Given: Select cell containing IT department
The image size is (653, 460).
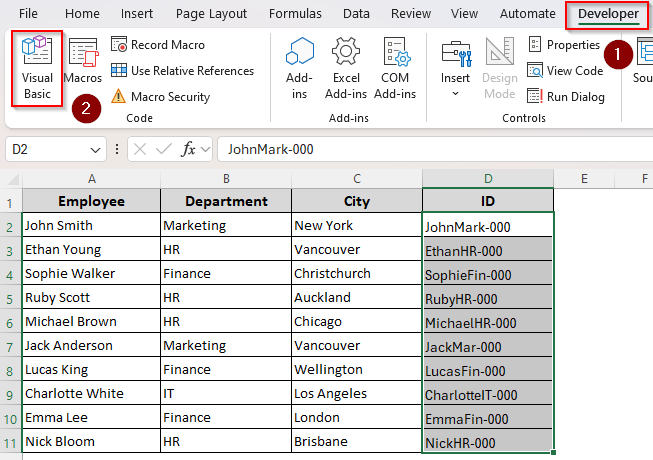Looking at the screenshot, I should pos(226,393).
